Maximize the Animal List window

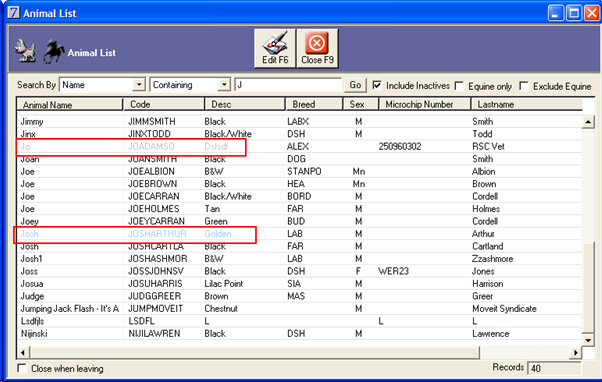pyautogui.click(x=574, y=13)
